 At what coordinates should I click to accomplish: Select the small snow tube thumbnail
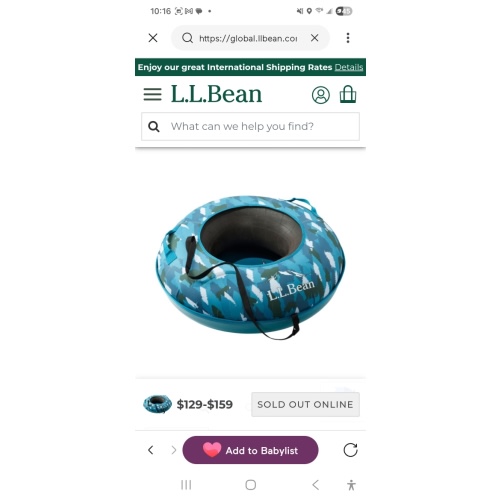click(157, 404)
